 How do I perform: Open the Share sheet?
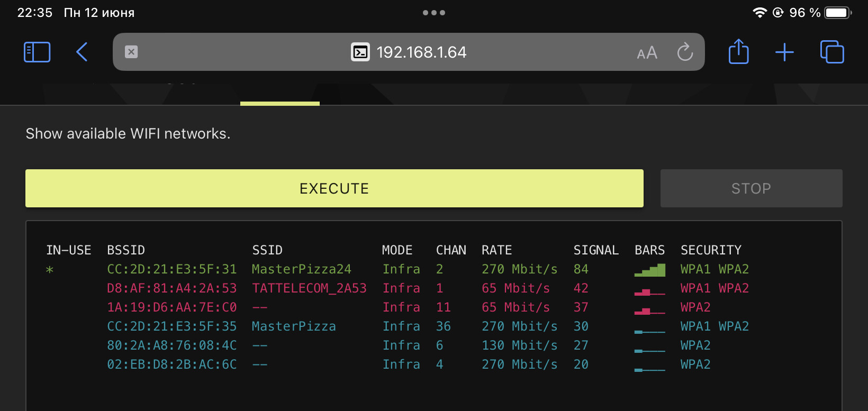click(738, 51)
